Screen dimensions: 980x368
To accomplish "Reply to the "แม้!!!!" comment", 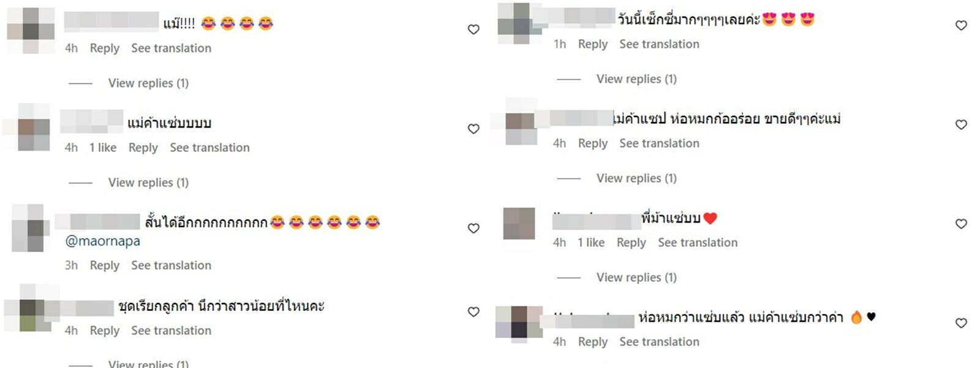I will tap(105, 48).
